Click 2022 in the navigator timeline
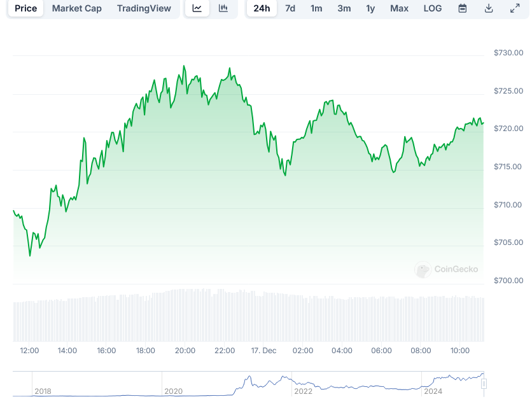Viewport: 532px width, 406px height. tap(303, 391)
